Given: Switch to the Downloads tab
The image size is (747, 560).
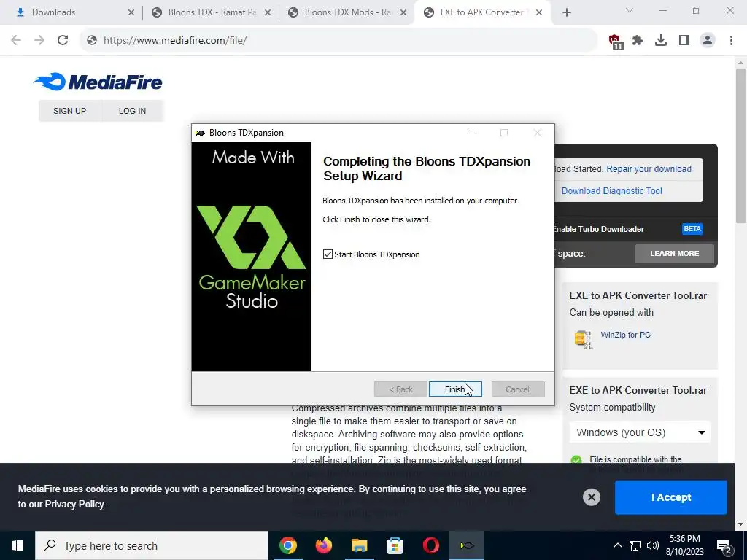Looking at the screenshot, I should pos(71,12).
